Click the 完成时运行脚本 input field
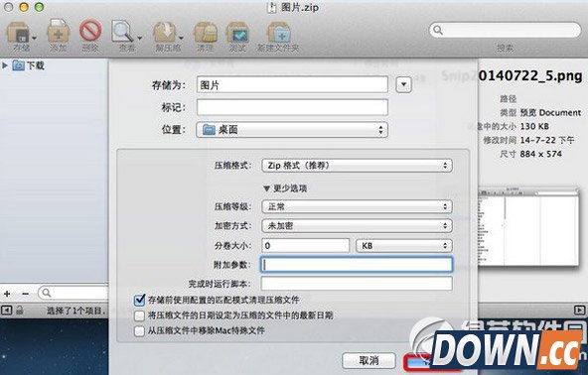The width and height of the screenshot is (588, 375). tap(357, 284)
